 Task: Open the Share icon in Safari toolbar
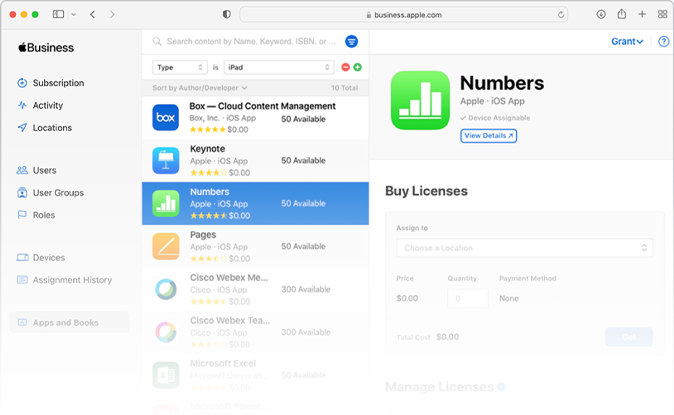pyautogui.click(x=622, y=14)
